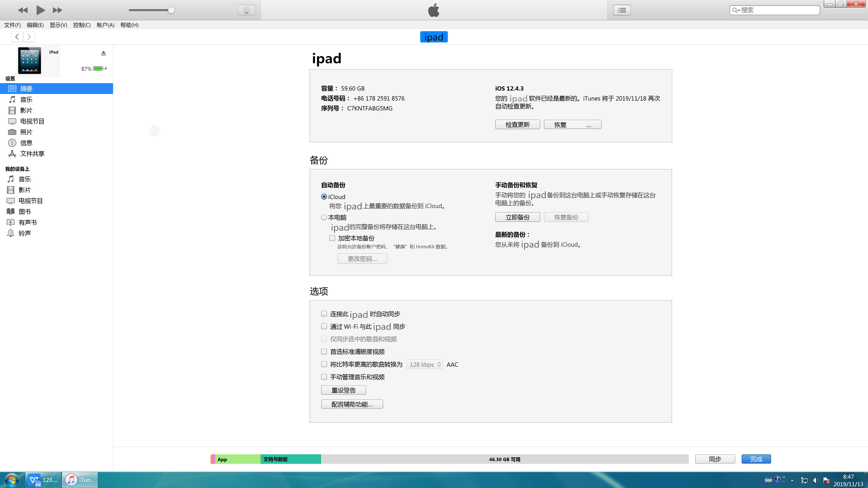Open the 控制(C) menu

click(x=82, y=25)
